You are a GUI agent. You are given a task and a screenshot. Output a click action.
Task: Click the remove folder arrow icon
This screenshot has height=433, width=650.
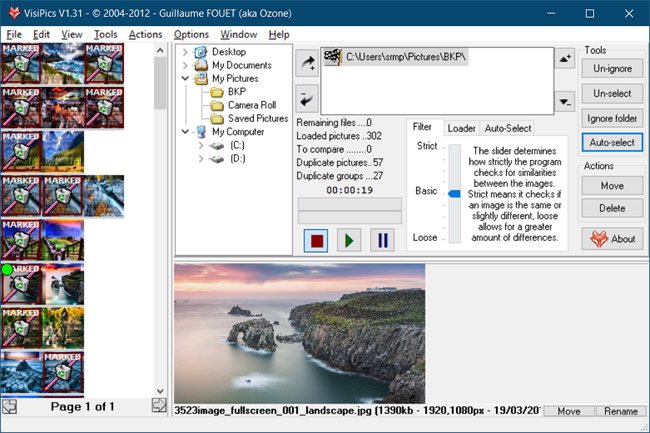tap(308, 99)
